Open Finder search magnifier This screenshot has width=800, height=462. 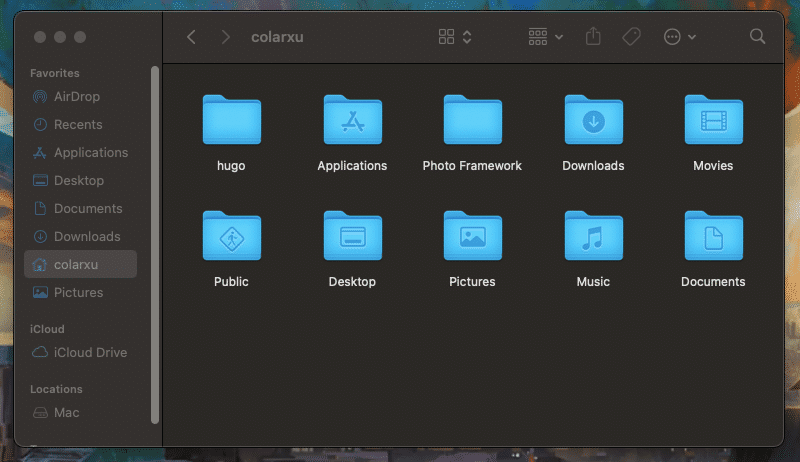point(757,37)
